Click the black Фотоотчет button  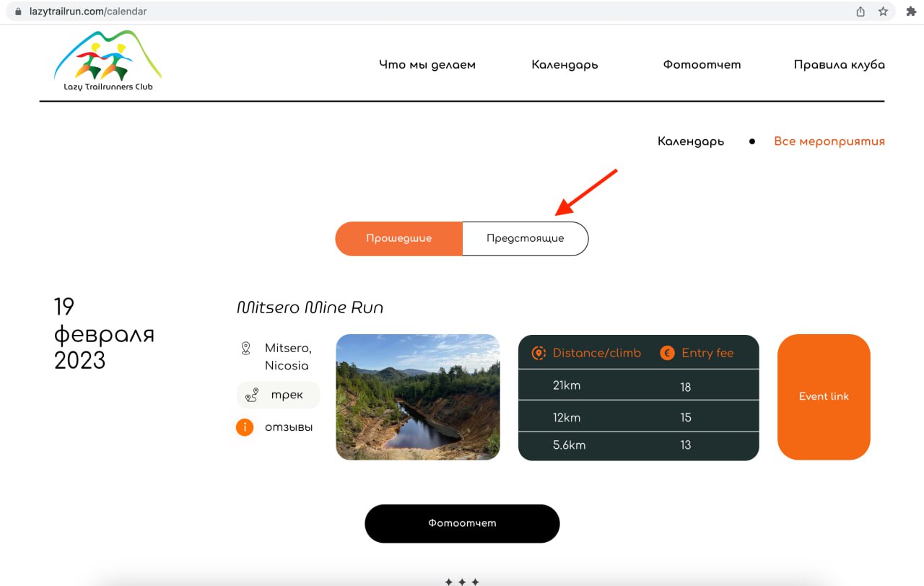pos(462,523)
